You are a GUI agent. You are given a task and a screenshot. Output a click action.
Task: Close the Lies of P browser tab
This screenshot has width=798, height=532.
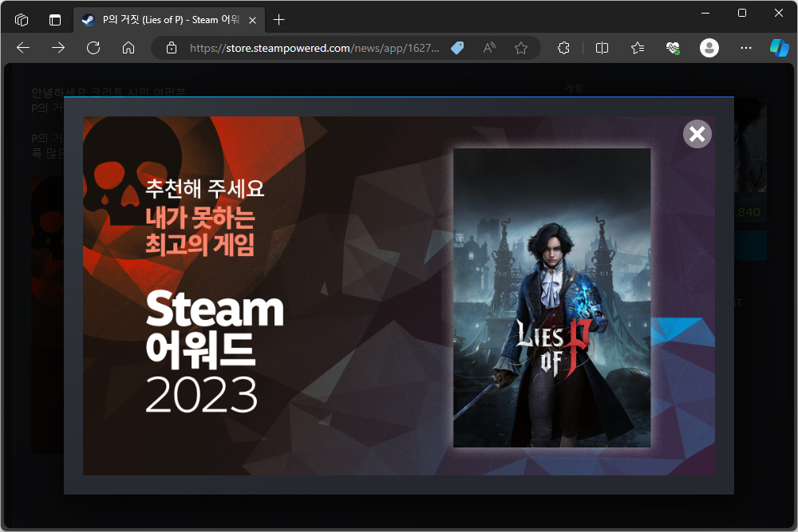point(252,21)
